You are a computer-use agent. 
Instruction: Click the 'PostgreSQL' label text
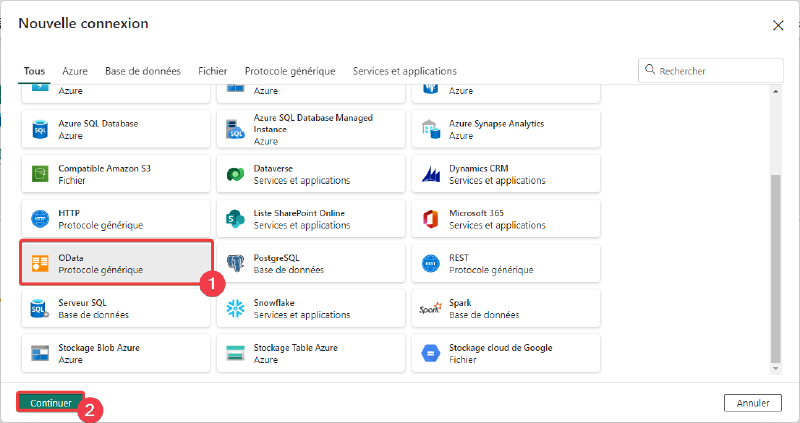point(277,258)
